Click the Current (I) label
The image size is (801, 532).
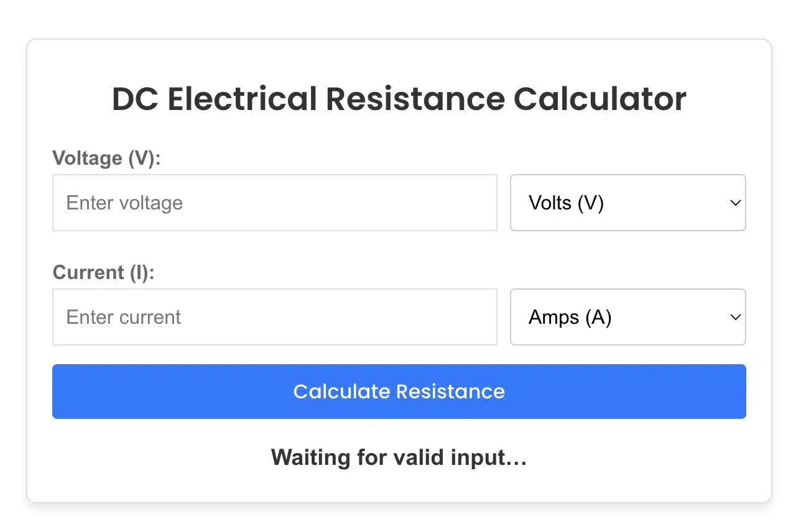pyautogui.click(x=103, y=272)
